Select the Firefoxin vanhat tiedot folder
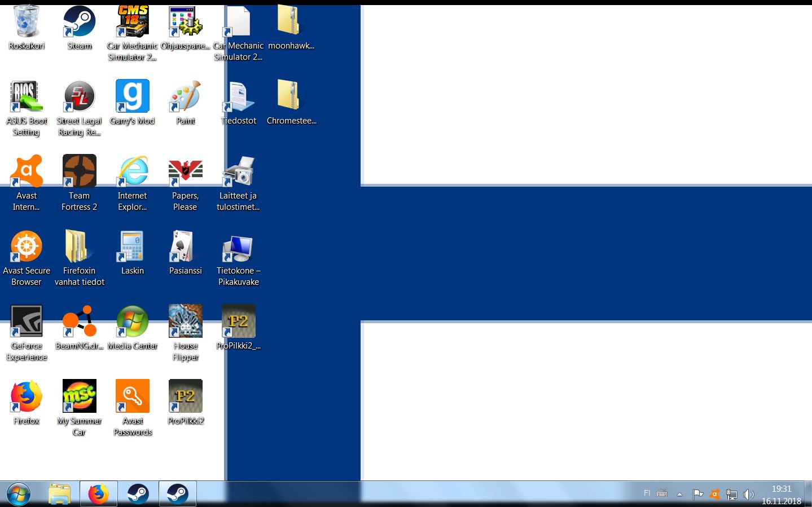The width and height of the screenshot is (812, 507). point(80,259)
